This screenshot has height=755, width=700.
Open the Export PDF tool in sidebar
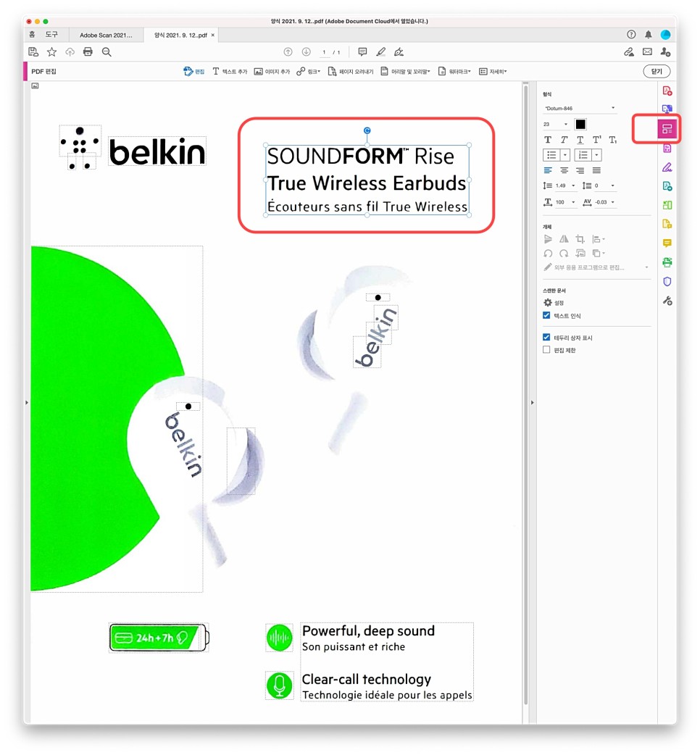pos(667,109)
